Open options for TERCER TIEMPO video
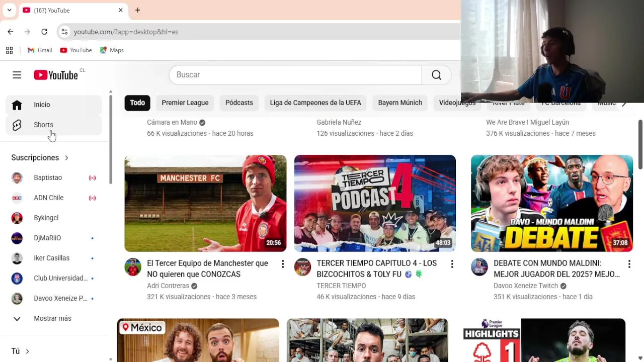 [x=452, y=264]
